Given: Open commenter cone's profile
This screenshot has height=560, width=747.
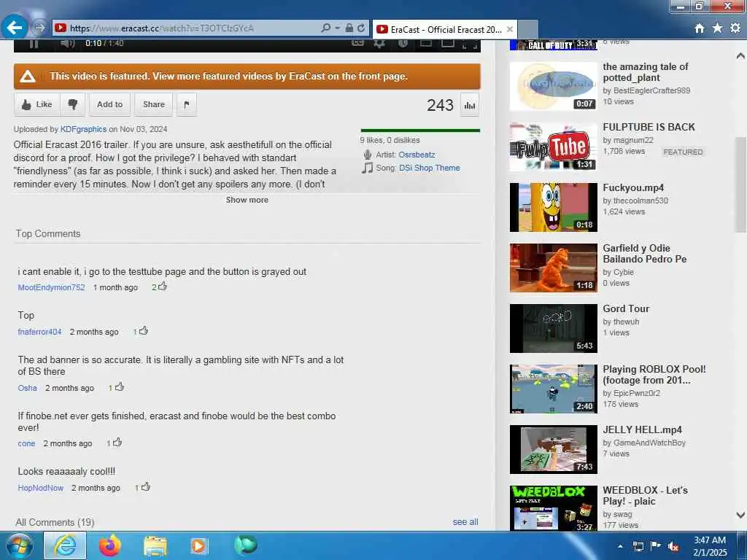Looking at the screenshot, I should coord(26,444).
